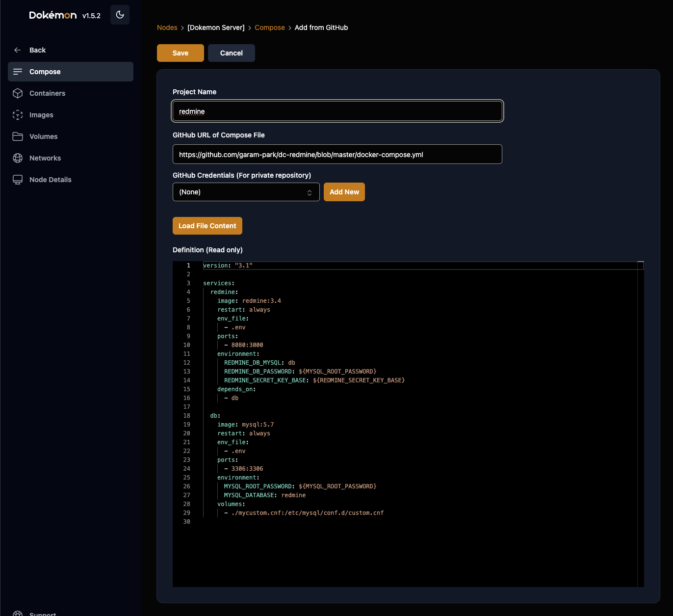Open Compose in the sidebar
Viewport: 673px width, 616px height.
tap(71, 72)
